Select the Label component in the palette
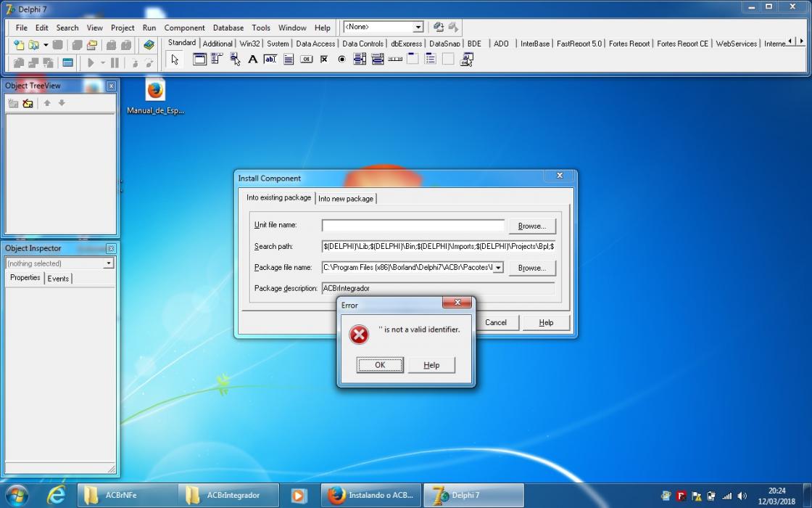Screen dimensions: 812x508 click(x=253, y=60)
